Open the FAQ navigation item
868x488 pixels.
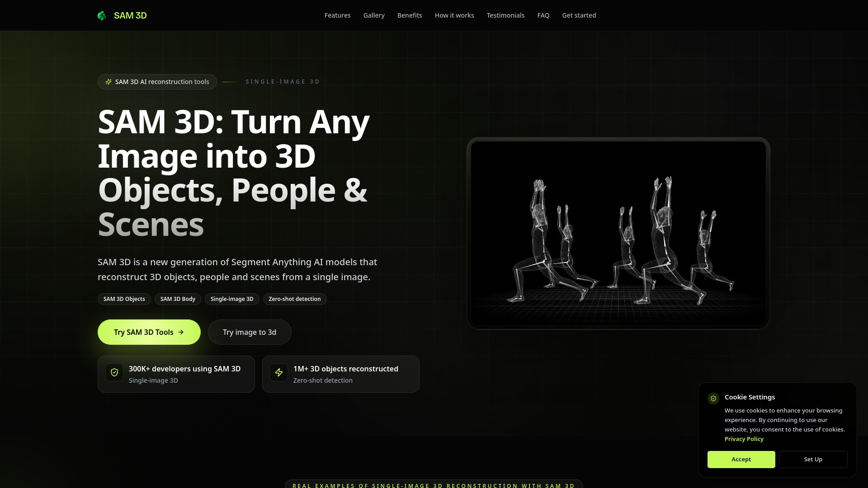543,15
